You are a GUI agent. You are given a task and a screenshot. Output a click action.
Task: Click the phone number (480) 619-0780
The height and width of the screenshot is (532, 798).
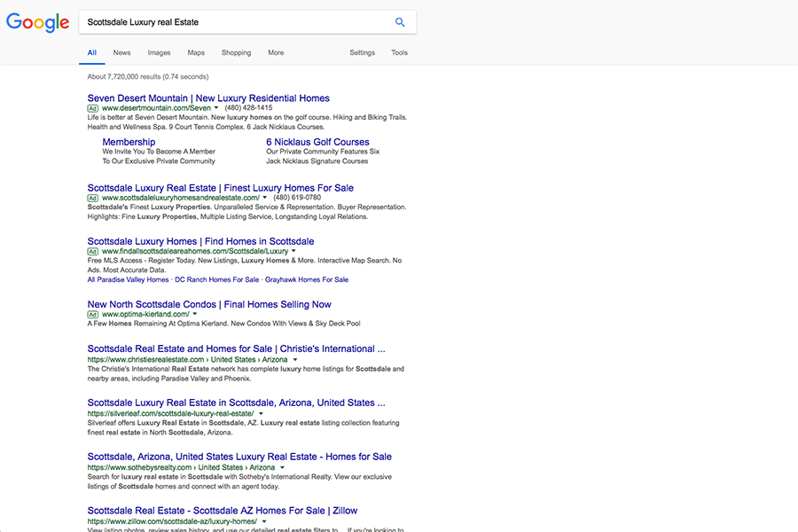pyautogui.click(x=297, y=198)
